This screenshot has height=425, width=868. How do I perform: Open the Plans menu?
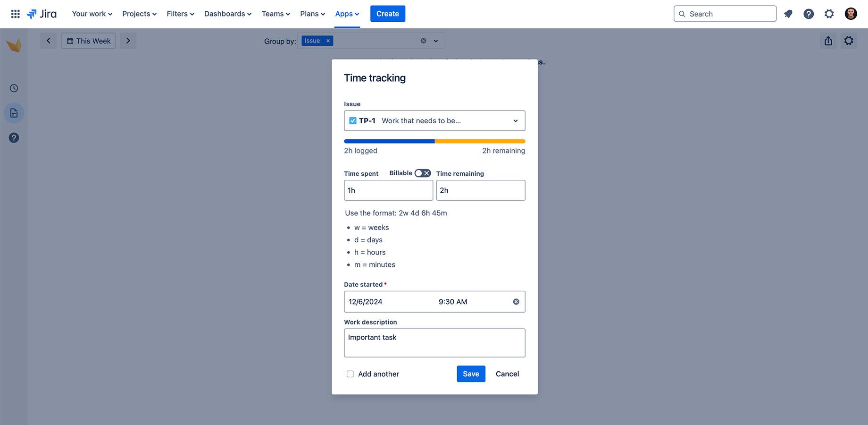click(x=312, y=14)
